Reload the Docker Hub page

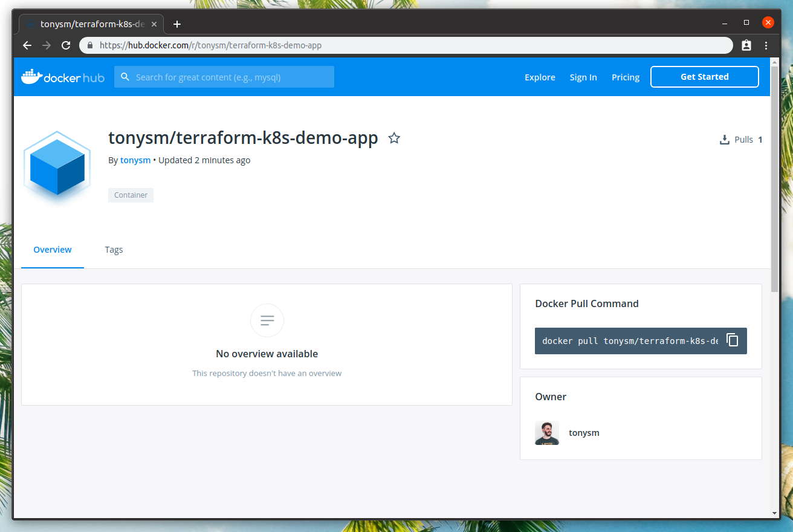[x=66, y=45]
